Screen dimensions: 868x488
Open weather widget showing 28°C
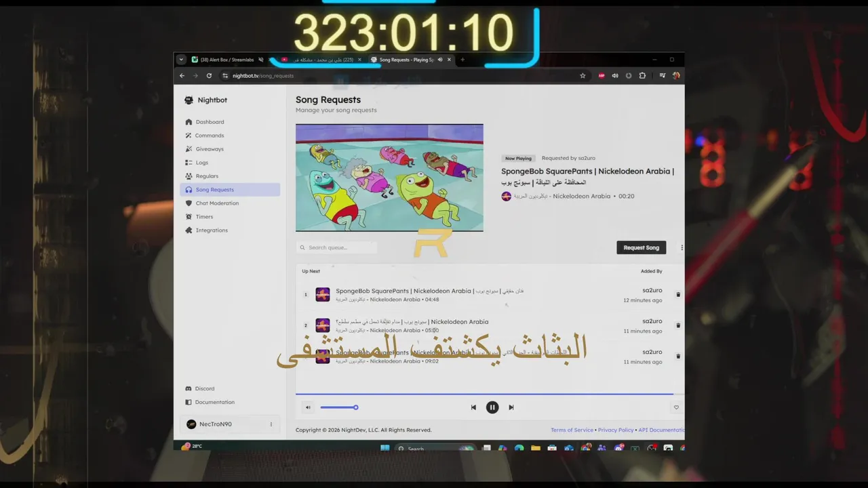coord(192,446)
